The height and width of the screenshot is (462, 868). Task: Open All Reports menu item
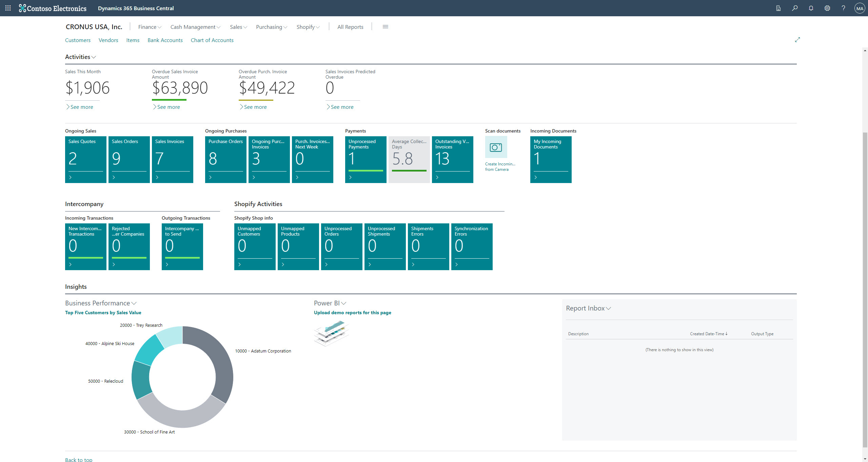[x=350, y=27]
